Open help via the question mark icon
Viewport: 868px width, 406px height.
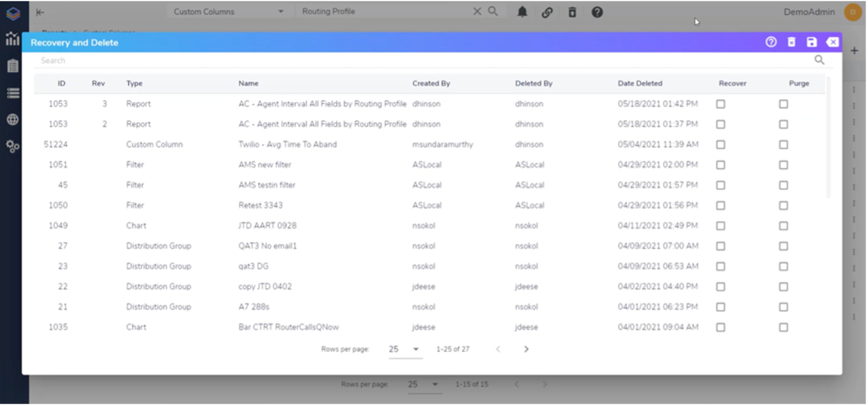click(597, 12)
